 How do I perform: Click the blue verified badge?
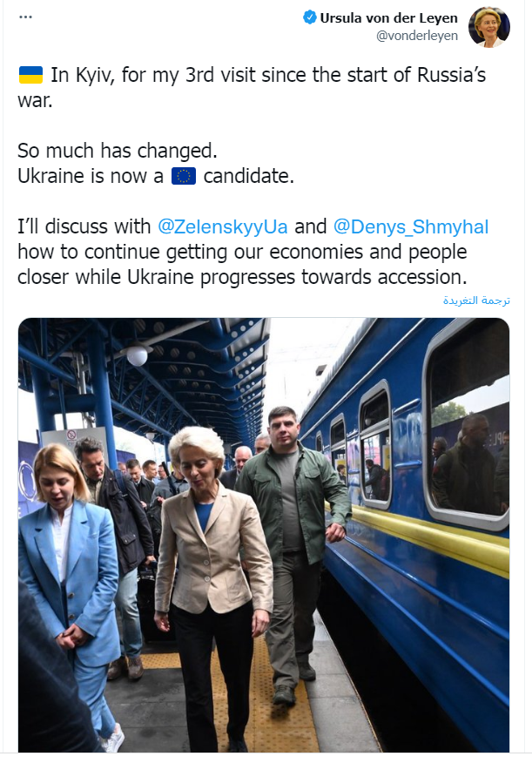[309, 17]
